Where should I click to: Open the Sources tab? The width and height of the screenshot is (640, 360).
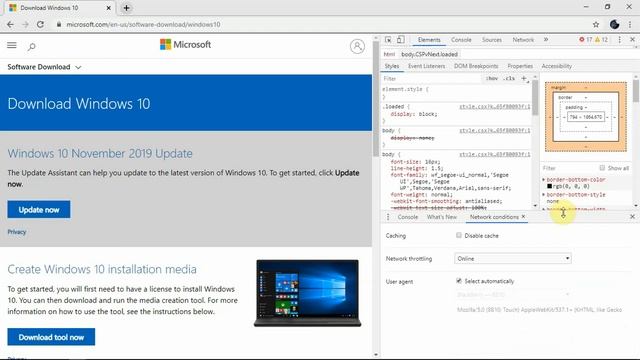pyautogui.click(x=491, y=40)
